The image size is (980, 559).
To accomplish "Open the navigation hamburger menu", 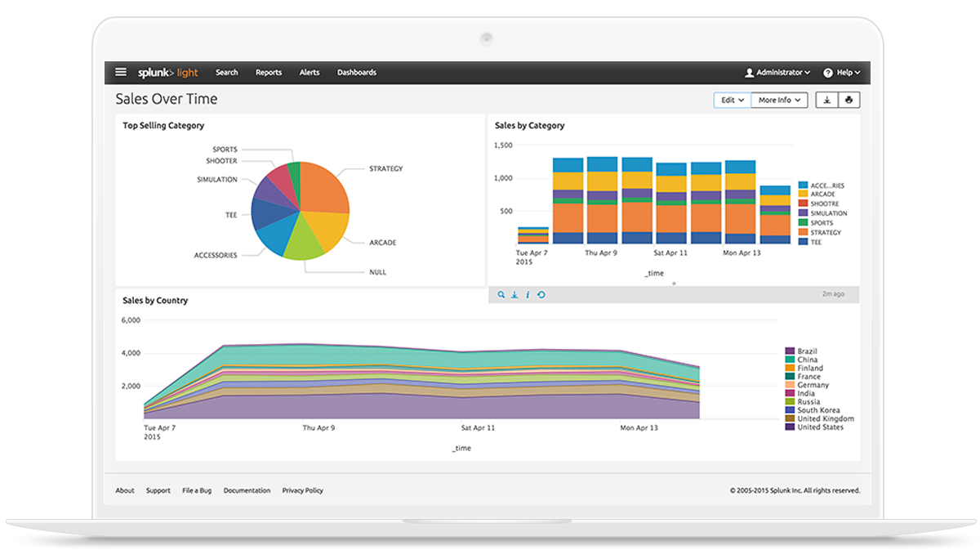I will (x=120, y=72).
